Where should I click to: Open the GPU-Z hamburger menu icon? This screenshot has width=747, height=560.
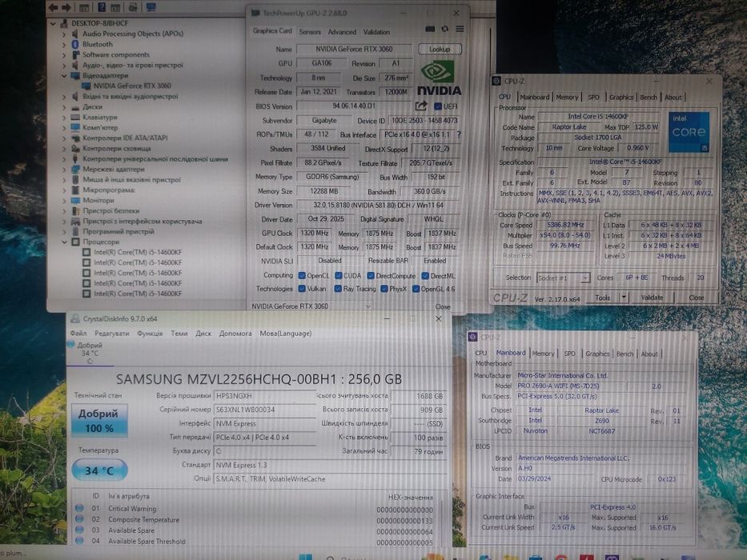(x=460, y=29)
